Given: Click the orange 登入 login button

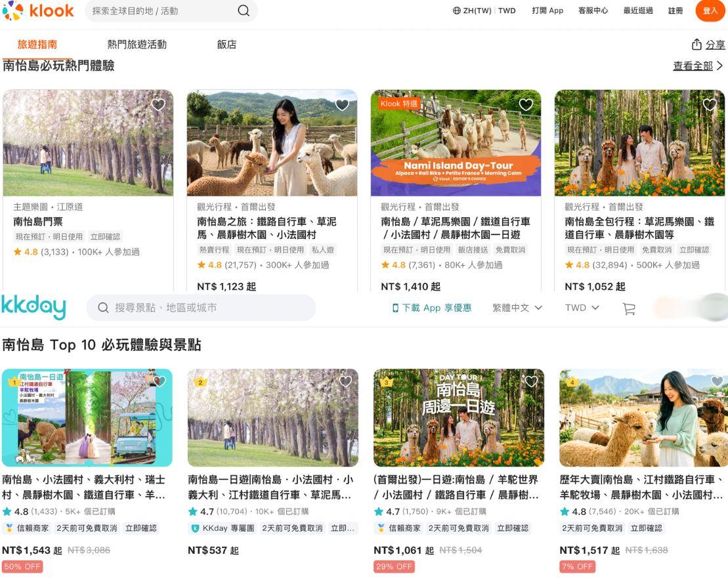Looking at the screenshot, I should pyautogui.click(x=710, y=10).
